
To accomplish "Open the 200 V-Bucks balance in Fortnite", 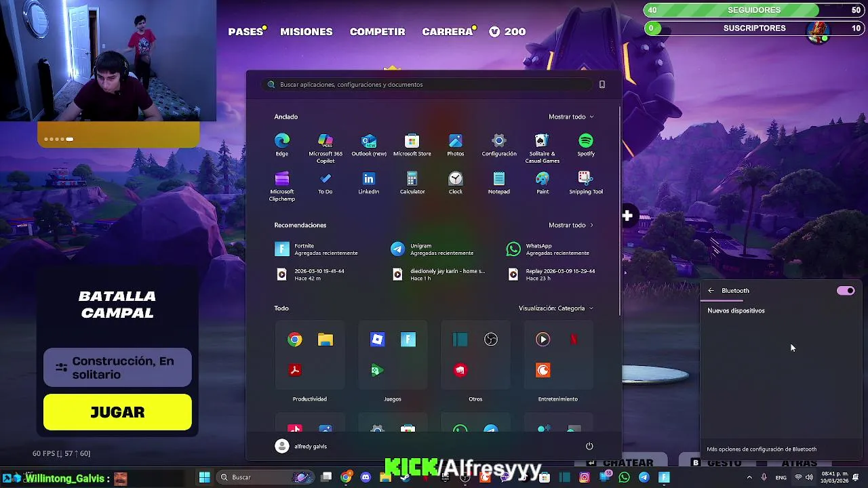I will (x=507, y=31).
